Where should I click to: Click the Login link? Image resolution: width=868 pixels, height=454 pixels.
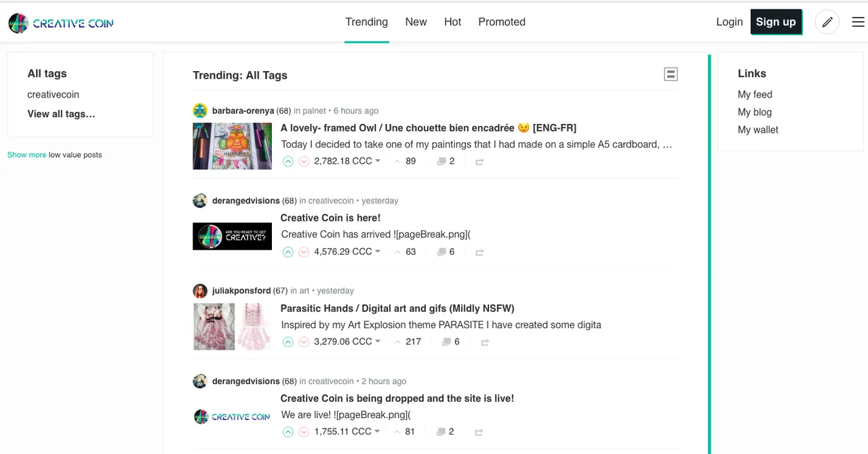click(729, 22)
